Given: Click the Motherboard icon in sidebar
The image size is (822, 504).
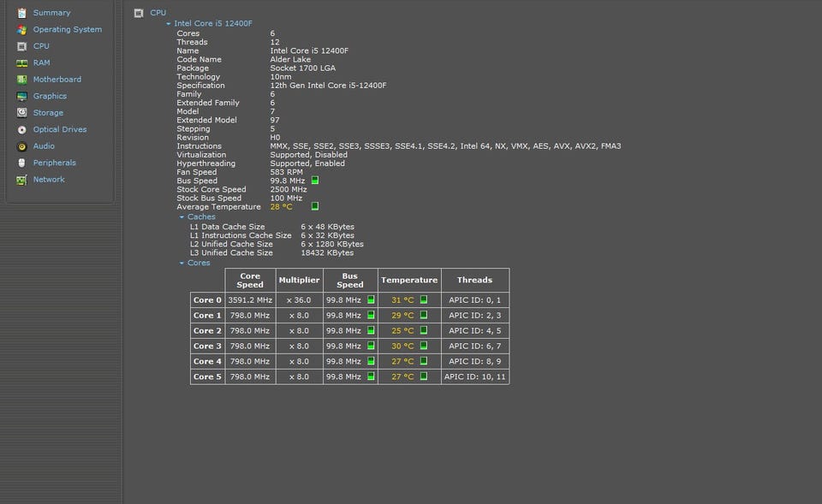Looking at the screenshot, I should click(21, 80).
